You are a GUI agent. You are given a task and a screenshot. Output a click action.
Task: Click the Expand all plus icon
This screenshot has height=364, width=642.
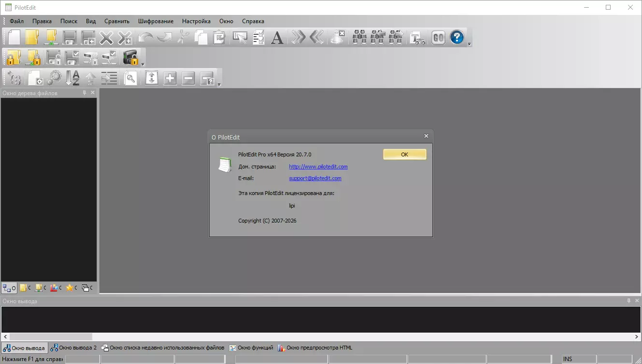click(170, 78)
